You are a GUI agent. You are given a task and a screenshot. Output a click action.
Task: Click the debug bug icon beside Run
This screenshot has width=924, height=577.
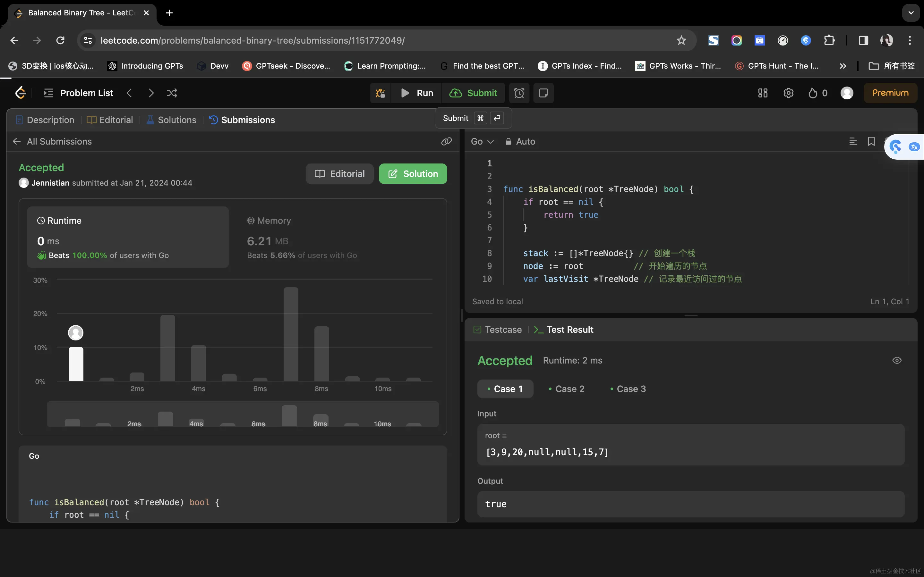pos(380,93)
